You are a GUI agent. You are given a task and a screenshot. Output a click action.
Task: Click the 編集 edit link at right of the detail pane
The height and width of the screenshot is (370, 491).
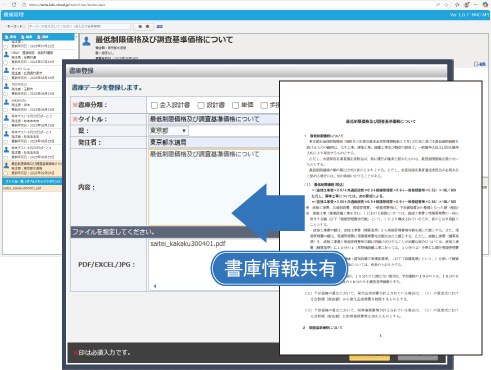480,64
